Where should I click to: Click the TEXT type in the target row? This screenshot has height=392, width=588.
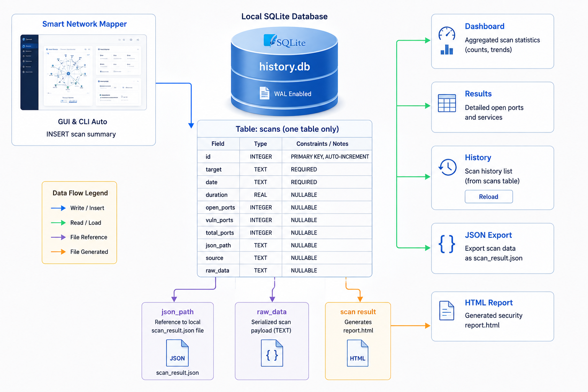pyautogui.click(x=261, y=169)
